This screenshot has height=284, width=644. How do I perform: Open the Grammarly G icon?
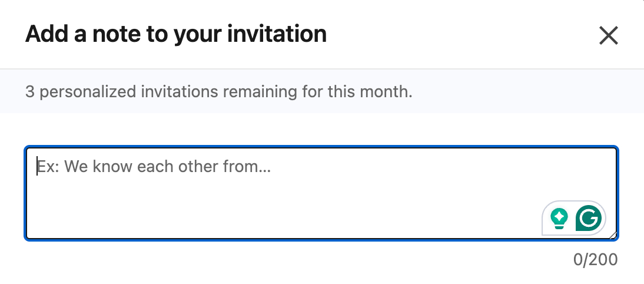589,219
